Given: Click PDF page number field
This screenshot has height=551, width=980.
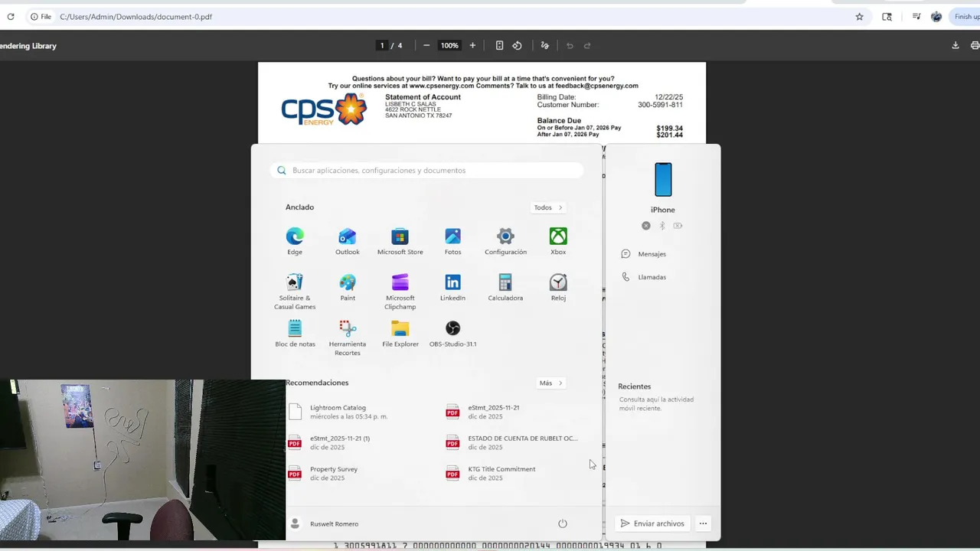Looking at the screenshot, I should (382, 45).
